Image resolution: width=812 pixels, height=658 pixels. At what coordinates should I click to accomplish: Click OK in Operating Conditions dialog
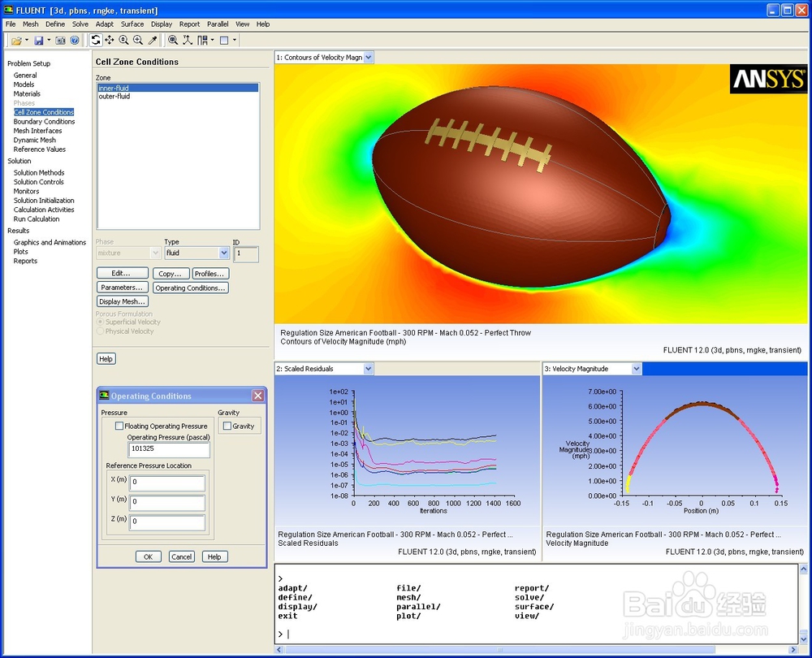click(x=148, y=556)
